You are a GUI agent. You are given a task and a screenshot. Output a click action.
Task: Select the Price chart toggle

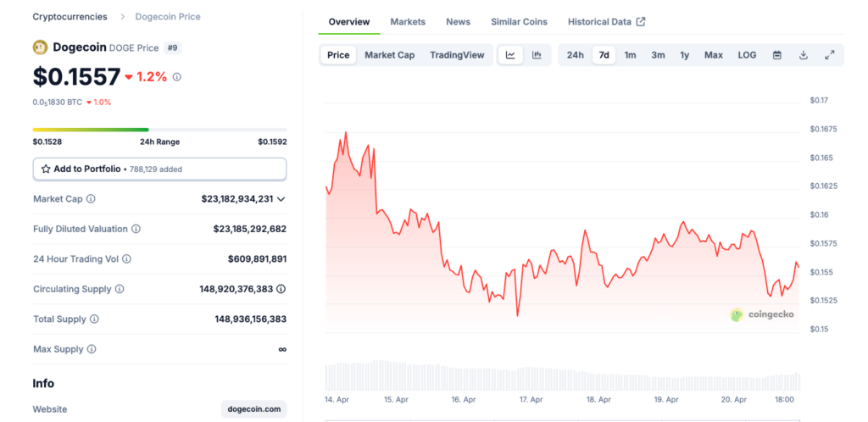pyautogui.click(x=338, y=55)
